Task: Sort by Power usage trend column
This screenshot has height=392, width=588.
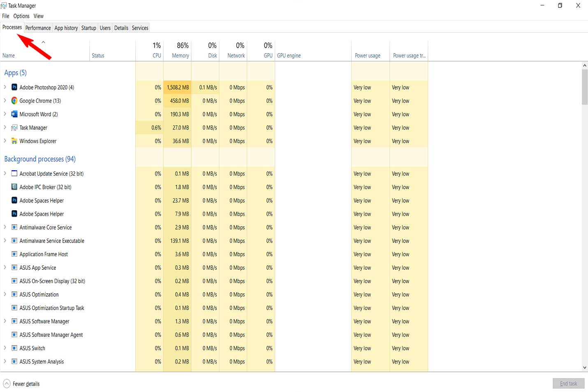Action: coord(409,51)
